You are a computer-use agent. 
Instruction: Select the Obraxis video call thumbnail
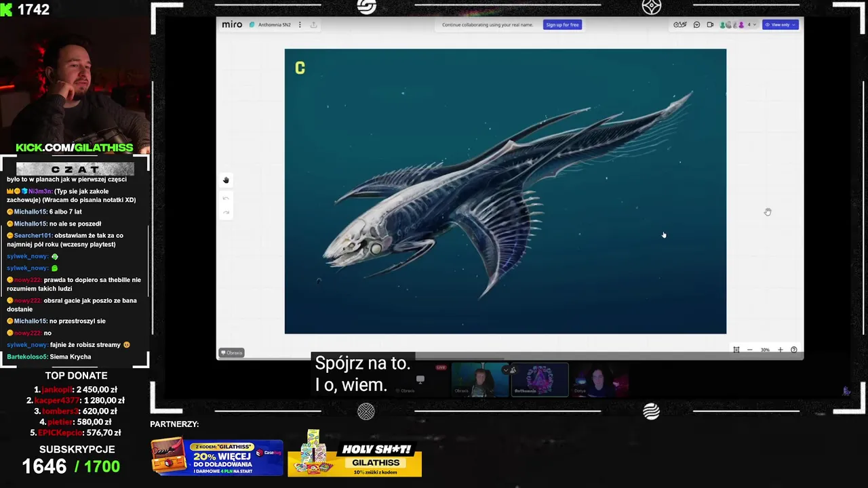coord(480,380)
